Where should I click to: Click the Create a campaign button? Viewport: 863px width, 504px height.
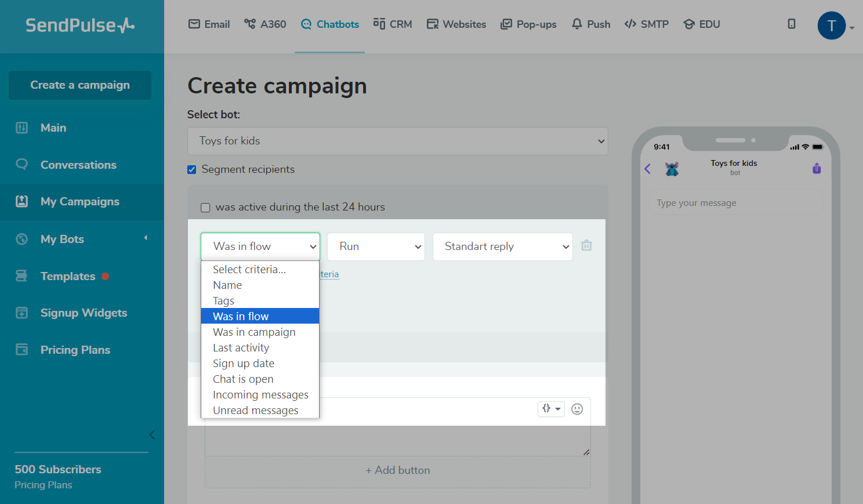coord(80,85)
